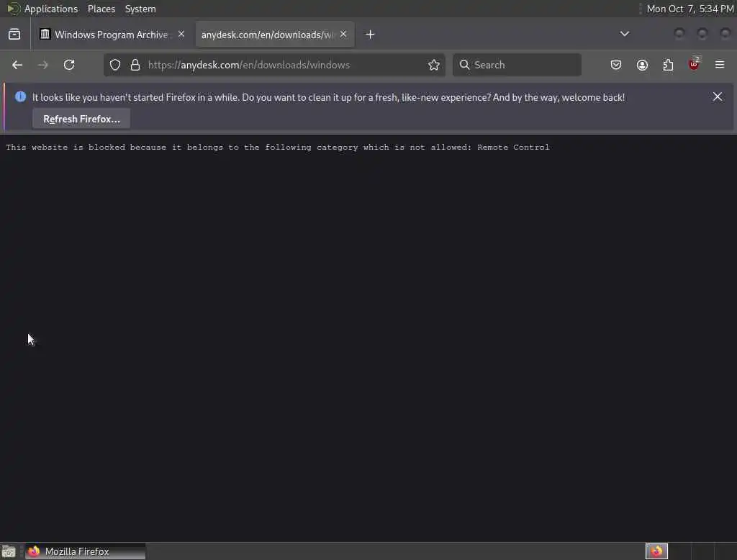Click the Refresh Firefox... button
Viewport: 737px width, 560px height.
point(81,119)
